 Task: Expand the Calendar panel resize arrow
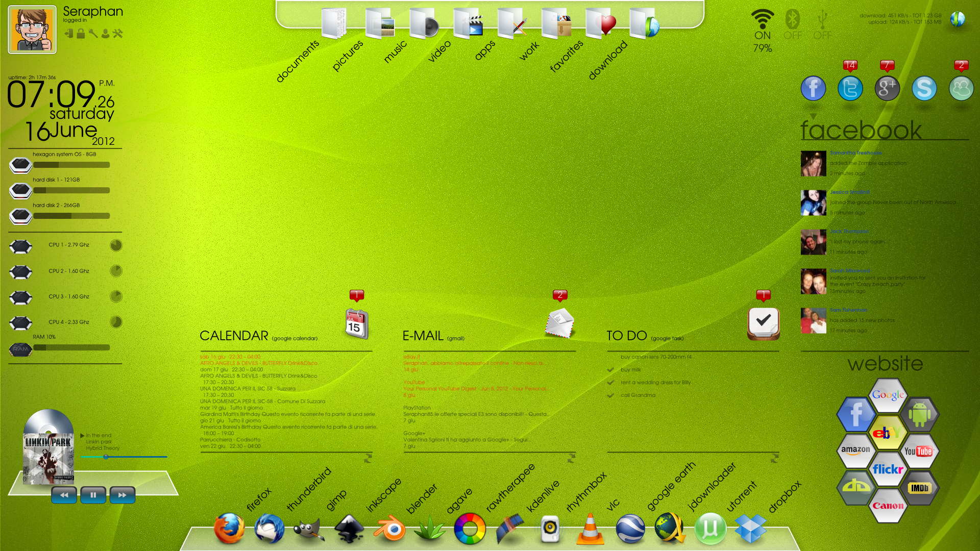[368, 458]
